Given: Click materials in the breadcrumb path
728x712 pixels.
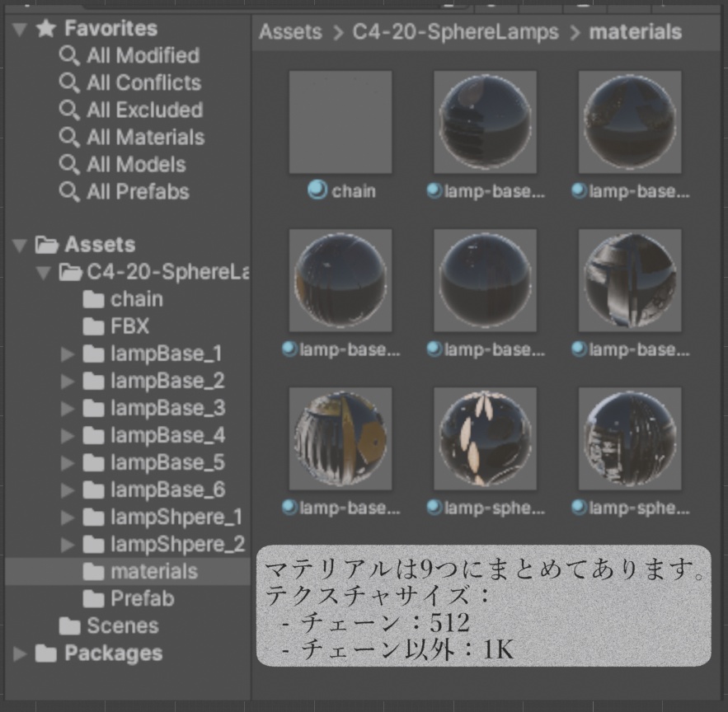Looking at the screenshot, I should 636,32.
